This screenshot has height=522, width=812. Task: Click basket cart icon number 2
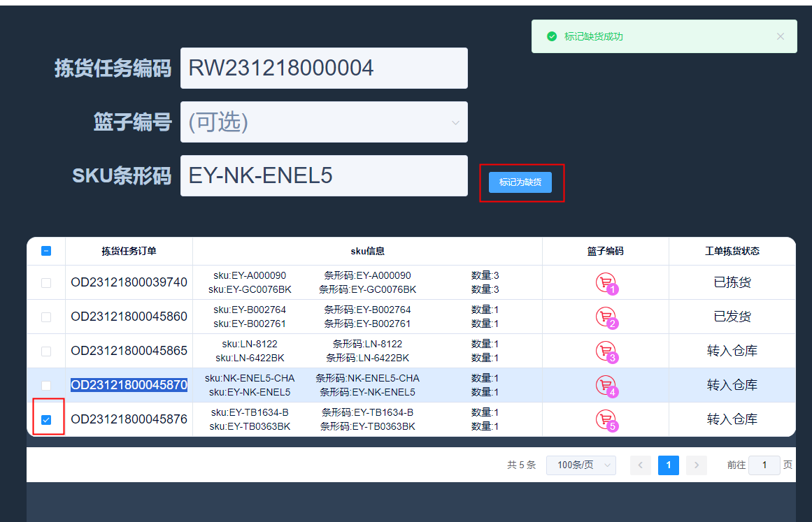[605, 317]
